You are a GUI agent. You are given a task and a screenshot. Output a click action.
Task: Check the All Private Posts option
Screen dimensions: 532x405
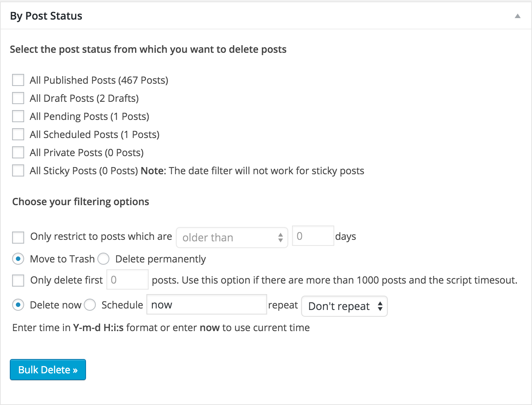coord(18,152)
